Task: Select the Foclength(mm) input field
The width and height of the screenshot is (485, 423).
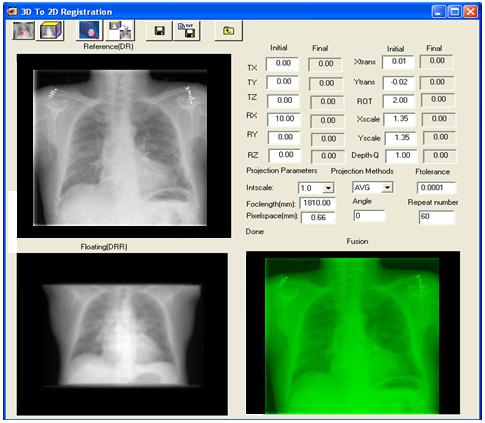Action: [318, 203]
